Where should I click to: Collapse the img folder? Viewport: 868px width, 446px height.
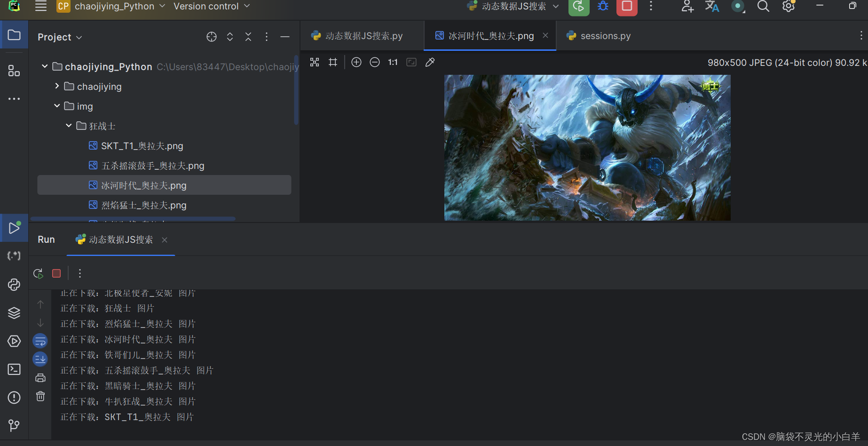coord(57,106)
